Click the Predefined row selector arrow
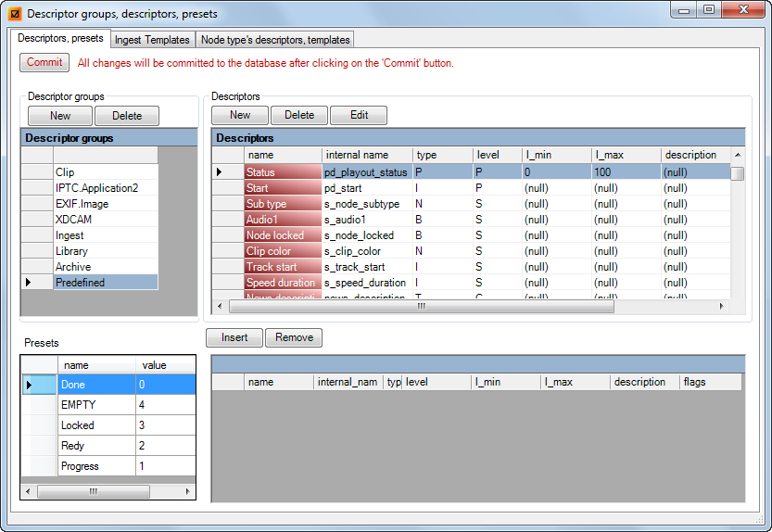This screenshot has height=532, width=772. click(x=37, y=283)
